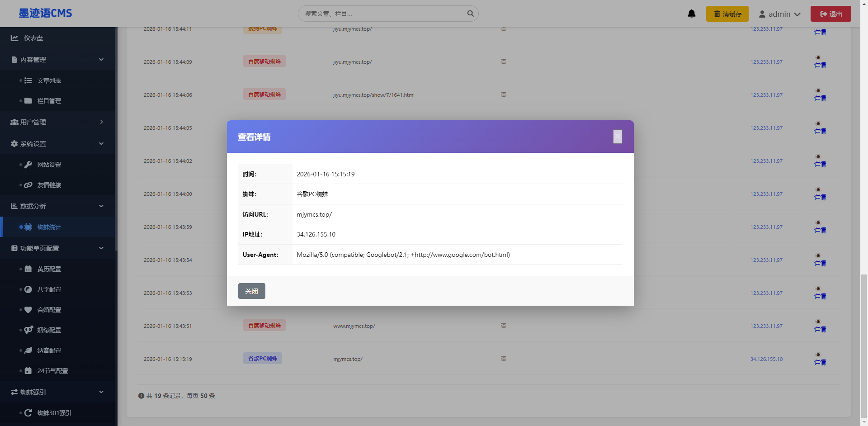Click the notification bell icon
The width and height of the screenshot is (868, 426).
point(691,14)
